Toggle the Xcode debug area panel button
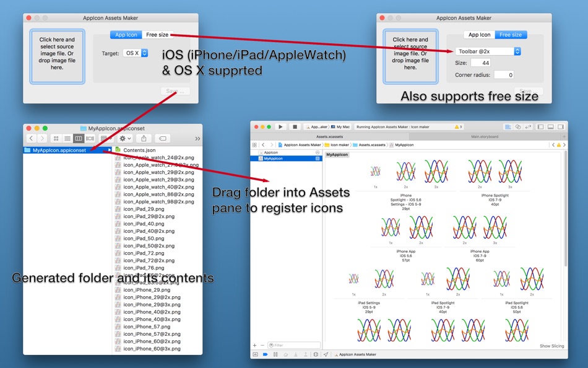This screenshot has width=588, height=368. (550, 127)
